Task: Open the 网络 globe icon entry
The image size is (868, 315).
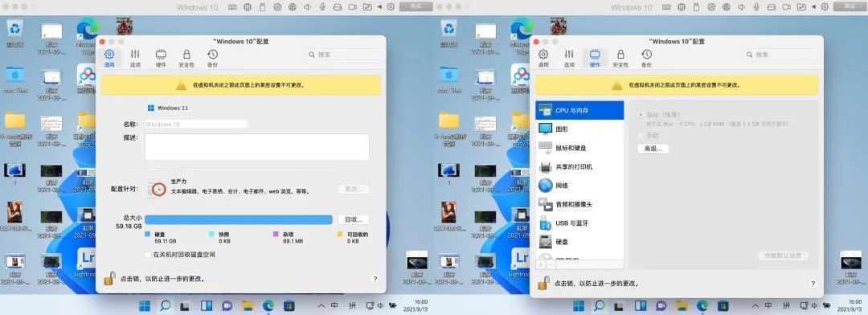Action: 545,186
